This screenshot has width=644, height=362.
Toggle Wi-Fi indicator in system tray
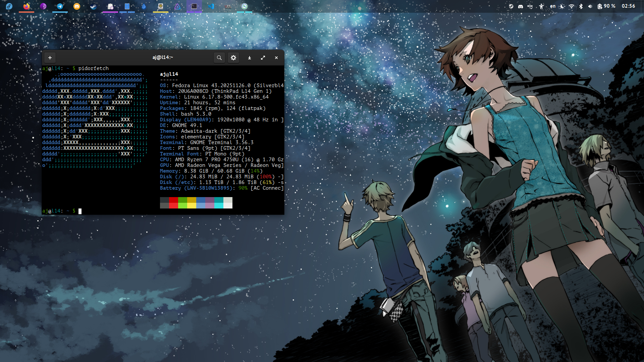coord(572,6)
